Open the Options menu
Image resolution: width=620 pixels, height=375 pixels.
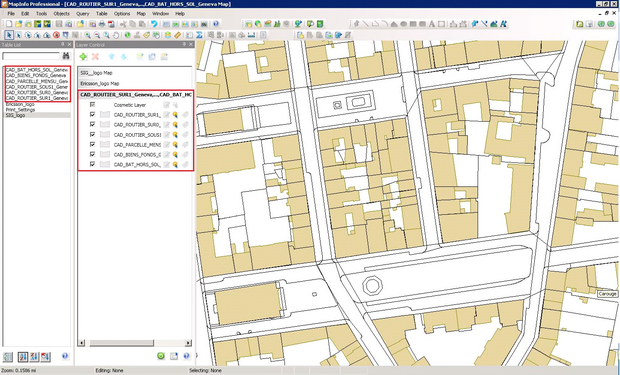(122, 13)
